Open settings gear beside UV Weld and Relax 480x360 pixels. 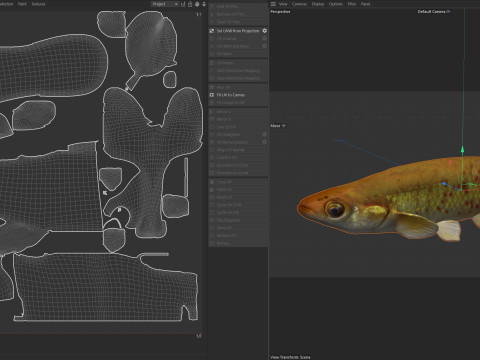pos(265,46)
